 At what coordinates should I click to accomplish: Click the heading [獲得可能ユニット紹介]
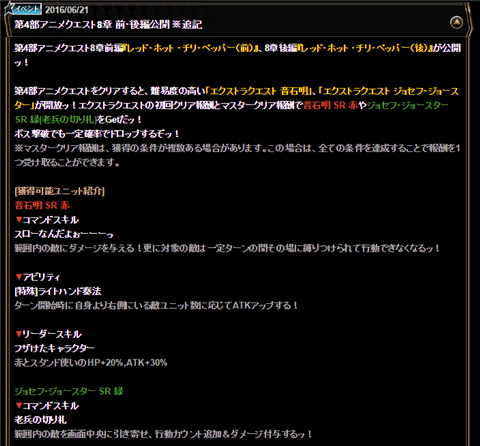coord(60,191)
